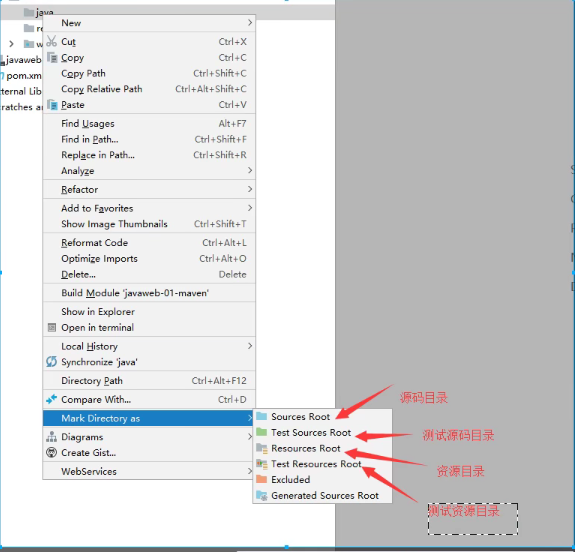Expand the Add to Favorites submenu arrow
575x552 pixels.
coord(250,208)
